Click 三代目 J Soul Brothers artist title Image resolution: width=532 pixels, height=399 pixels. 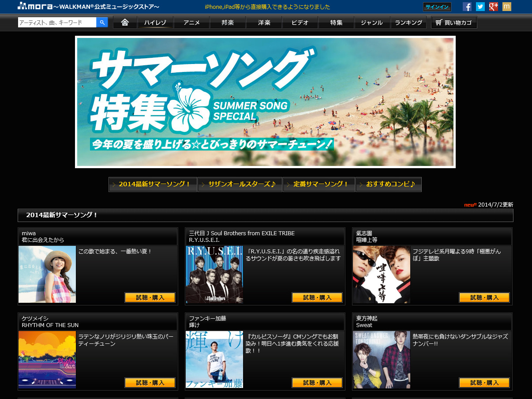point(242,233)
